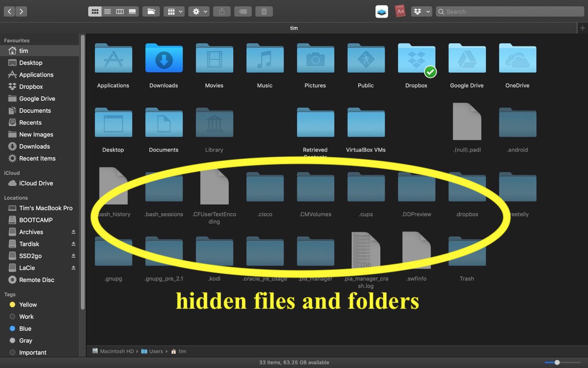
Task: Eject the Tardisk volume
Action: pyautogui.click(x=73, y=244)
